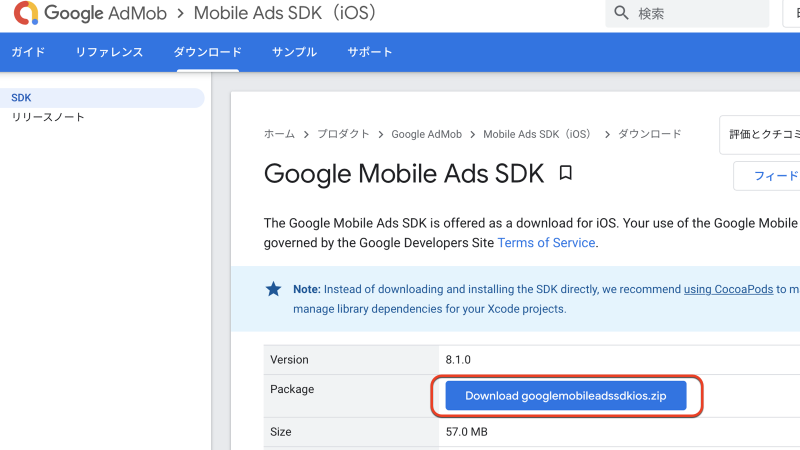The height and width of the screenshot is (450, 800).
Task: Switch to the ガイド tab
Action: [x=28, y=52]
